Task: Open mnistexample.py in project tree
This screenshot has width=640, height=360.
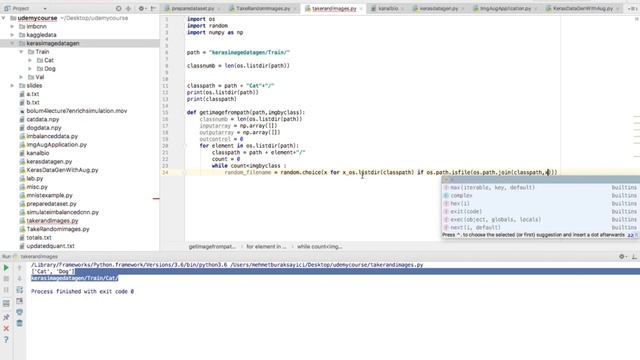Action: [x=49, y=195]
